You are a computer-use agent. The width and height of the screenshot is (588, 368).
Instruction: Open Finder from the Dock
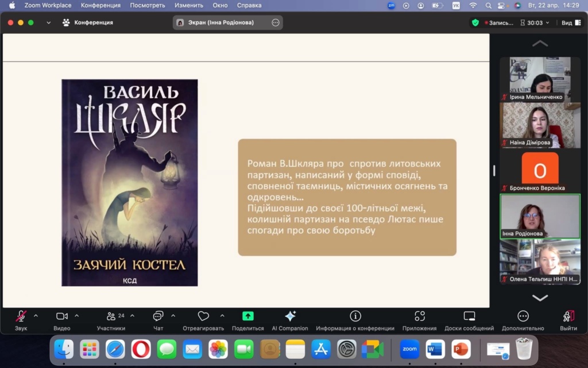click(64, 350)
